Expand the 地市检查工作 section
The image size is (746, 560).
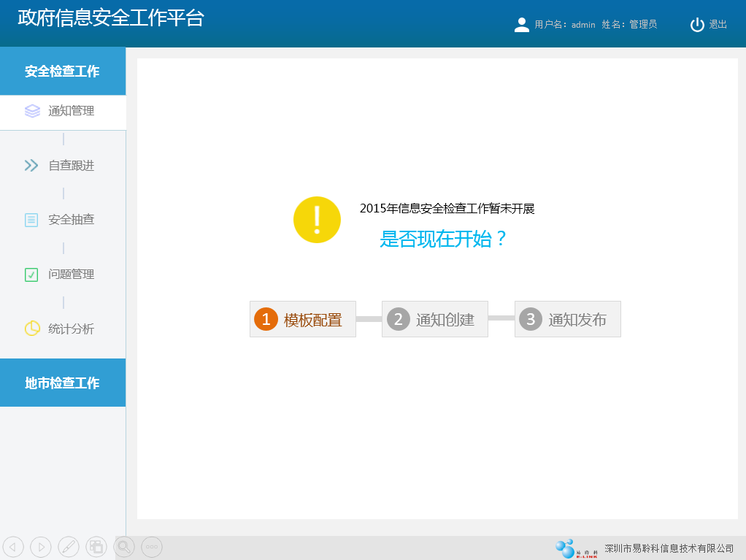coord(63,383)
